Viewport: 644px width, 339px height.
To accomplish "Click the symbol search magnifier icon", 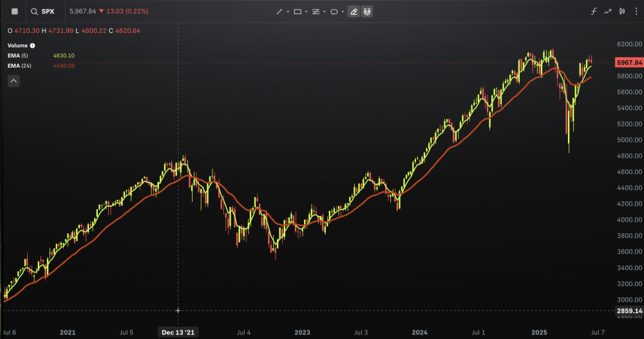I will [x=35, y=12].
